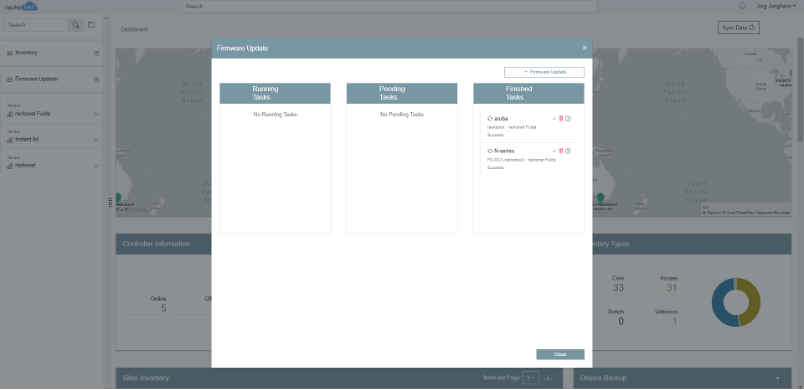The height and width of the screenshot is (390, 804).
Task: Click the racksnet logo
Action: pyautogui.click(x=22, y=6)
